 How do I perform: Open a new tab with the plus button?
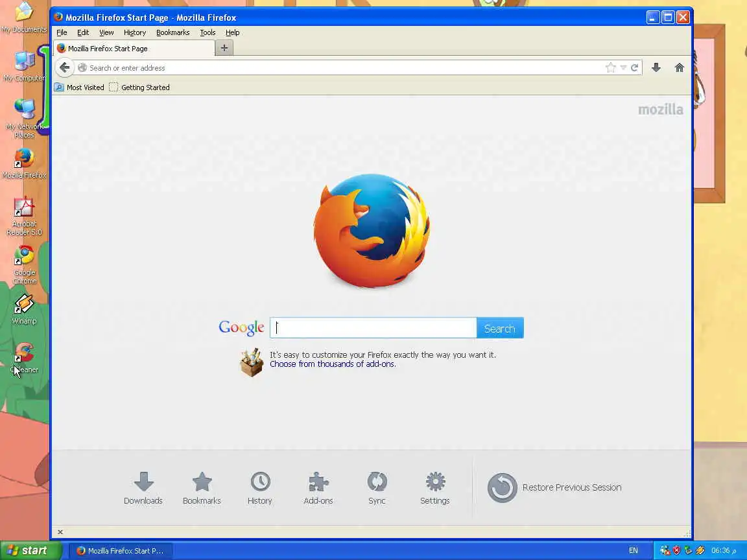(224, 47)
